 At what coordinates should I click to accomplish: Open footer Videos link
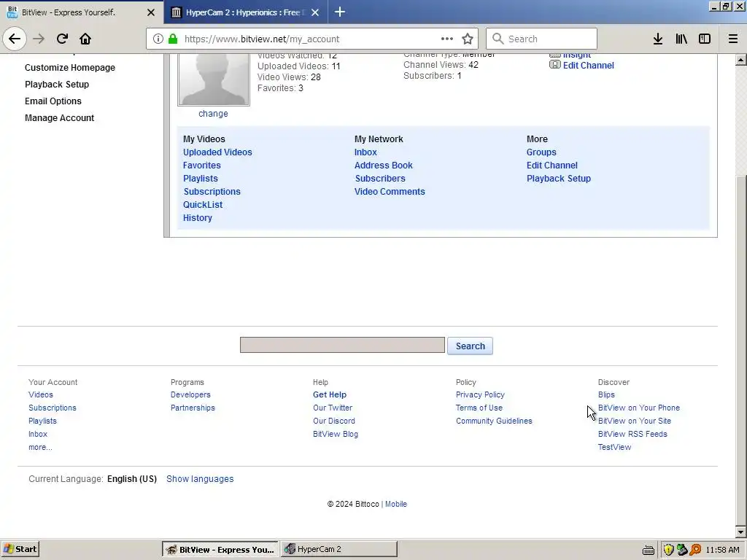[x=41, y=394]
